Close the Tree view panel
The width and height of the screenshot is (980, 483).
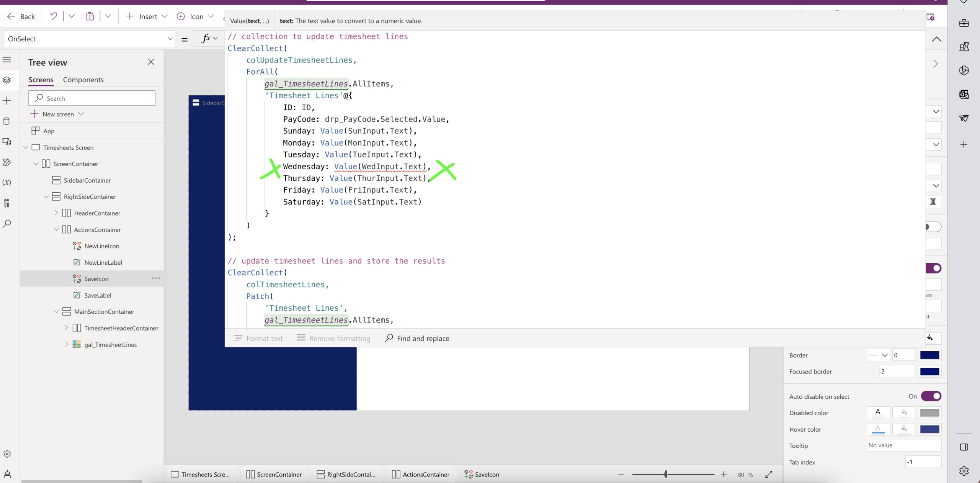(x=151, y=62)
